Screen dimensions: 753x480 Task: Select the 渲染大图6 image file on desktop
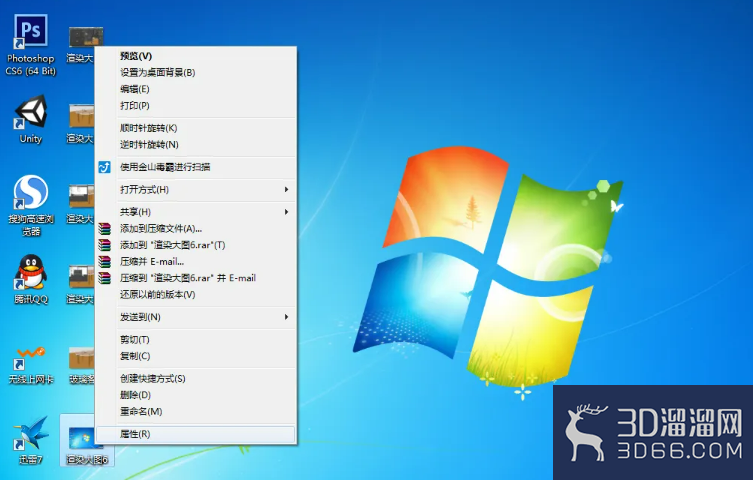[86, 441]
